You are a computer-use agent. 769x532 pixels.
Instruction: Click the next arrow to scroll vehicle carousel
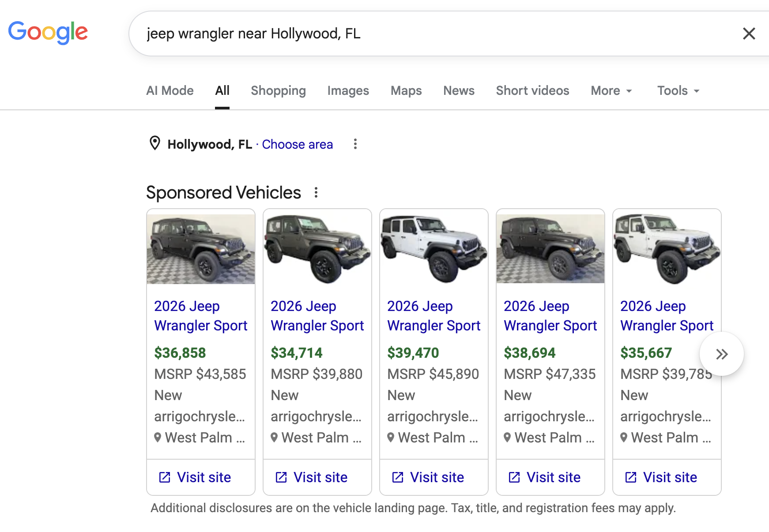point(722,354)
